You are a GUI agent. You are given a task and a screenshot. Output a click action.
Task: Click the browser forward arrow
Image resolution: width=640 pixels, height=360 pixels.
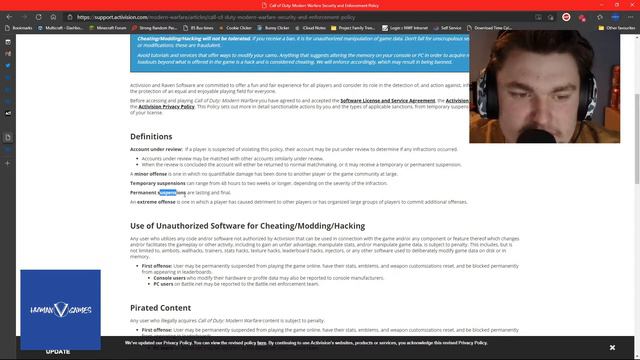(x=24, y=17)
